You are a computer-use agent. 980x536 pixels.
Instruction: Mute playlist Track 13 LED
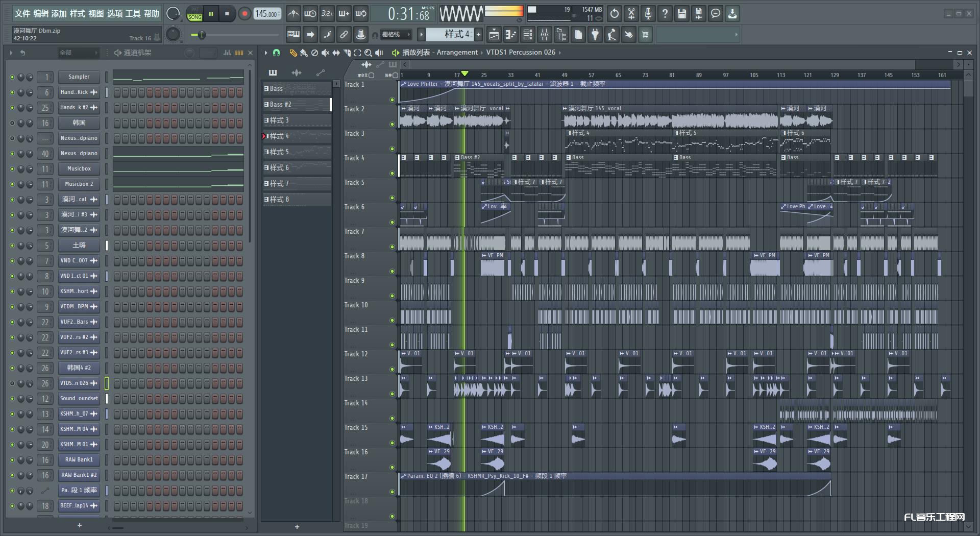click(x=392, y=394)
